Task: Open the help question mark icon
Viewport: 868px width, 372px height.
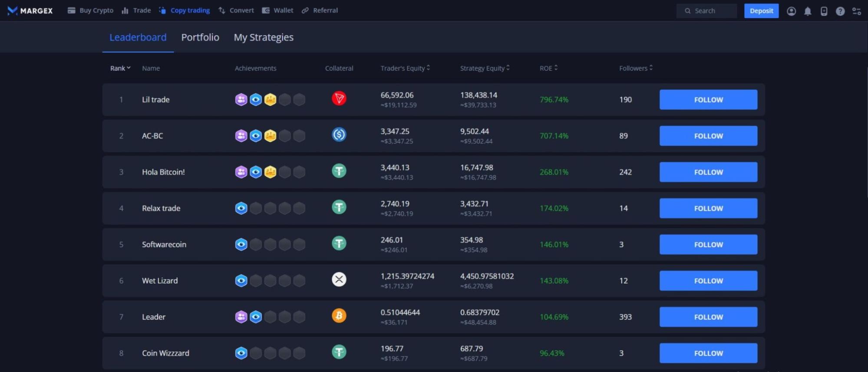Action: pyautogui.click(x=840, y=11)
